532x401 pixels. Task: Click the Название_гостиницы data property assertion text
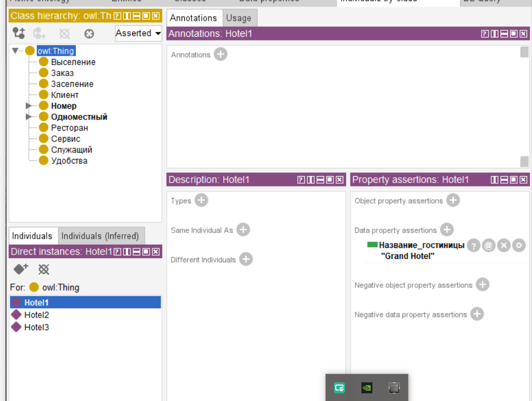[421, 245]
